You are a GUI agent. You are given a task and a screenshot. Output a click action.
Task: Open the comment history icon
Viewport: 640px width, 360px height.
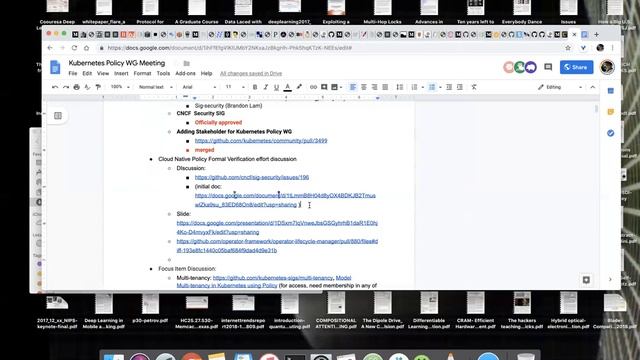point(548,67)
